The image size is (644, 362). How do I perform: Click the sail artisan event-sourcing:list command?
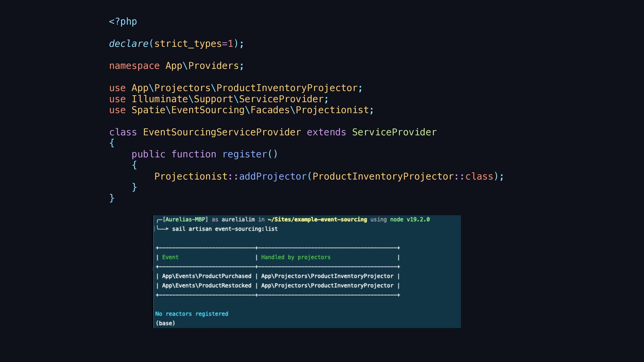click(x=225, y=229)
